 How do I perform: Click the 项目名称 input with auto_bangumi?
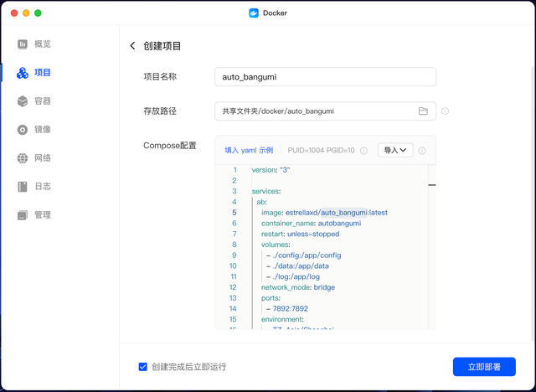coord(325,77)
